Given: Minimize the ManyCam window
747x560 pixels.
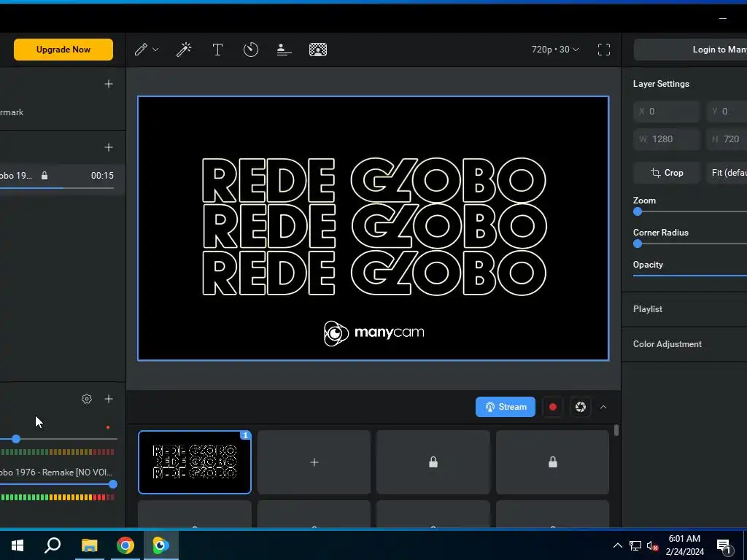Looking at the screenshot, I should coord(723,18).
